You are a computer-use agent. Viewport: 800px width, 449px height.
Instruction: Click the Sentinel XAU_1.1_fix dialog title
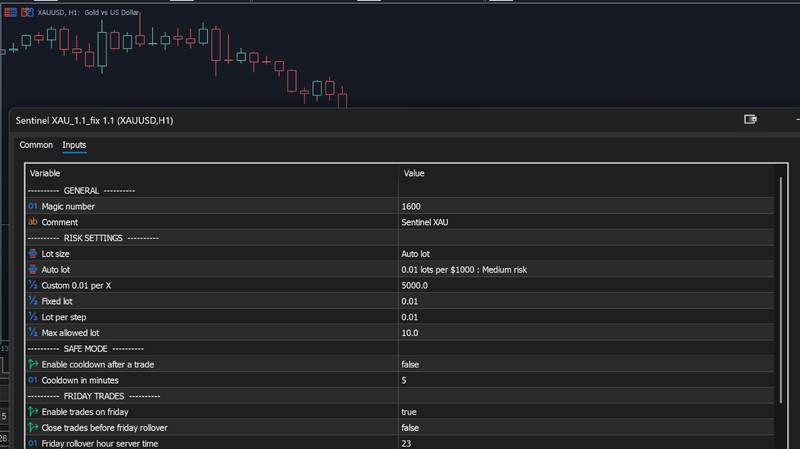tap(94, 120)
